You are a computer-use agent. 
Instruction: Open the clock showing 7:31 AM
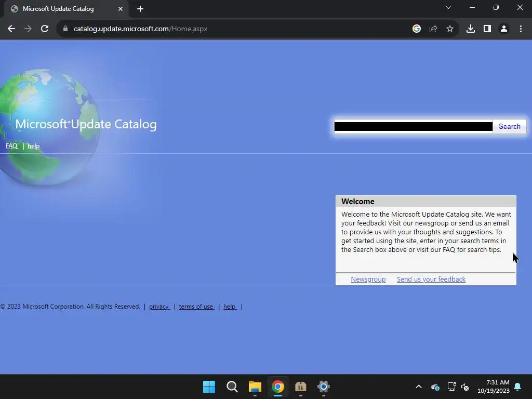point(494,387)
